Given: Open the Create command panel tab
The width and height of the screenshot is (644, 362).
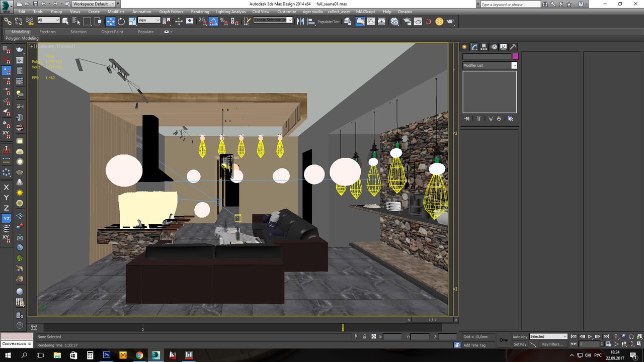Looking at the screenshot, I should (x=465, y=47).
